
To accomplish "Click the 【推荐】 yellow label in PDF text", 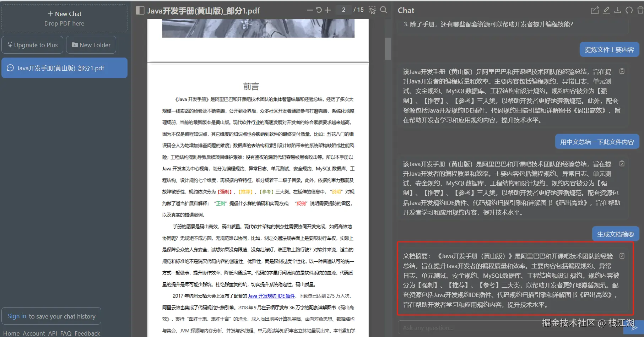I will click(246, 192).
